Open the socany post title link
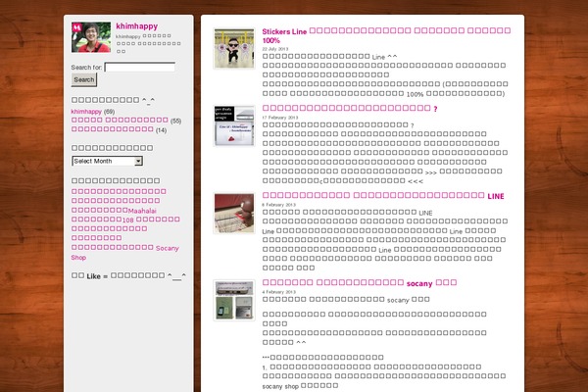588x392 pixels. pos(360,283)
